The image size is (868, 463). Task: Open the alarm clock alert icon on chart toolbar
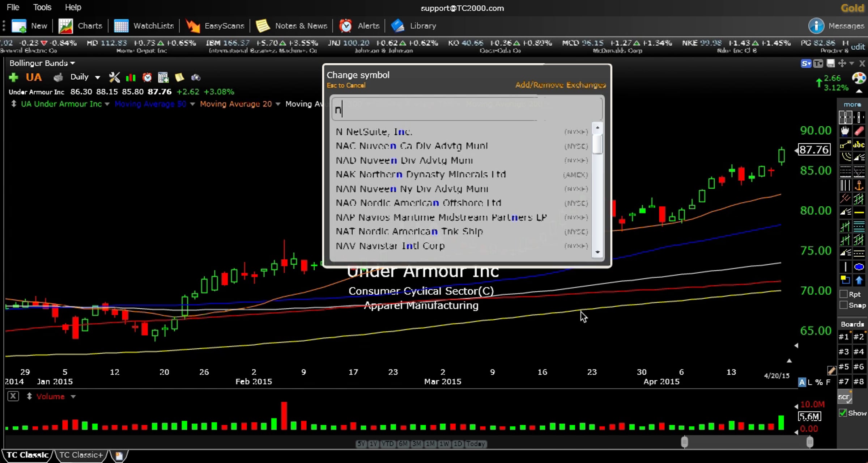[x=147, y=77]
